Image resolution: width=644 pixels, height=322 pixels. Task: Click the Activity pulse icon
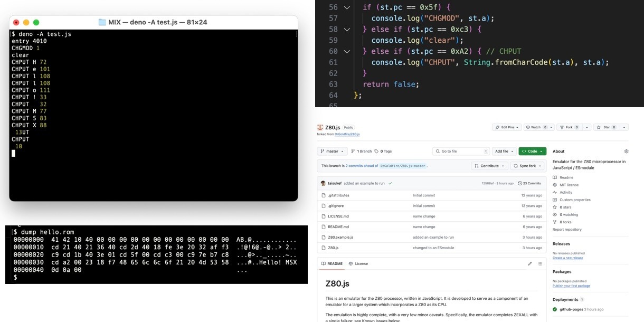555,192
